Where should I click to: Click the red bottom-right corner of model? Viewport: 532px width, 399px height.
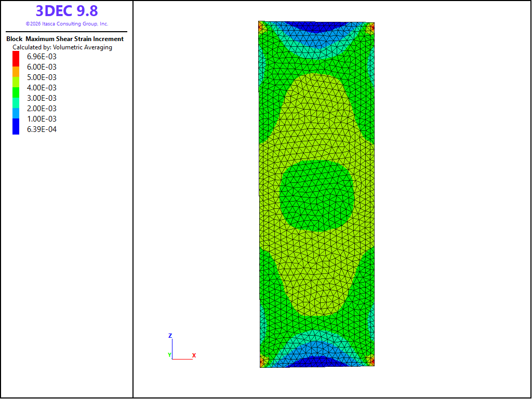tap(372, 361)
